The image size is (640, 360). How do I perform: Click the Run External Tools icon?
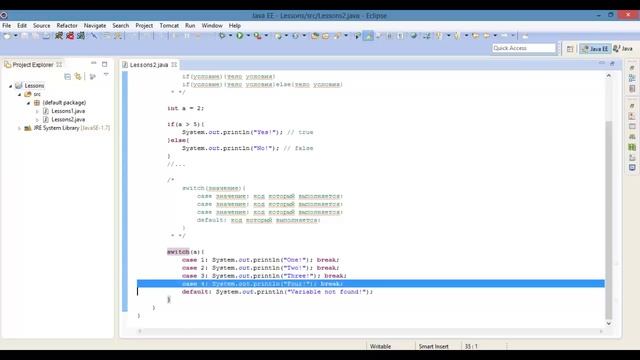click(x=257, y=36)
